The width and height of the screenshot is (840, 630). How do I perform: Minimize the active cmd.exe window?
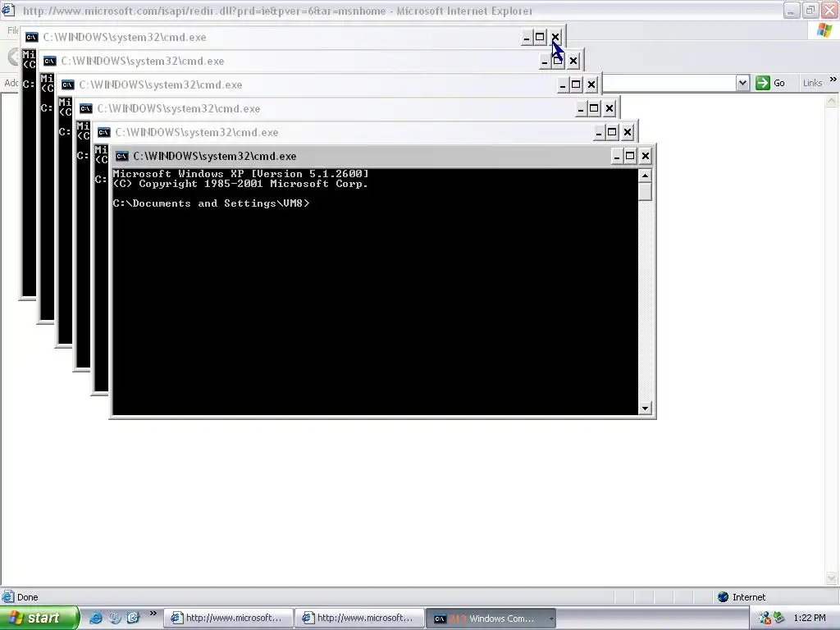coord(617,156)
